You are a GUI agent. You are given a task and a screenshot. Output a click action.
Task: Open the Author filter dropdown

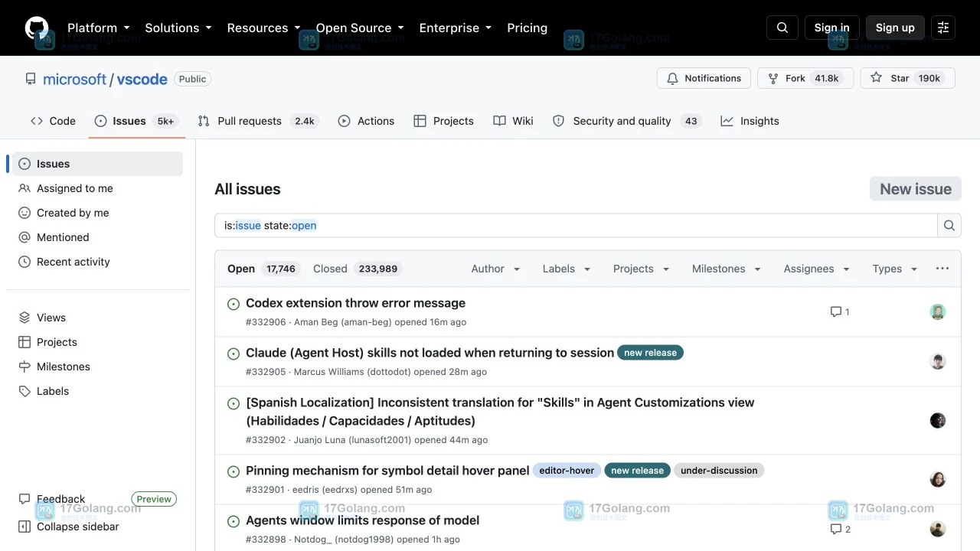point(495,269)
